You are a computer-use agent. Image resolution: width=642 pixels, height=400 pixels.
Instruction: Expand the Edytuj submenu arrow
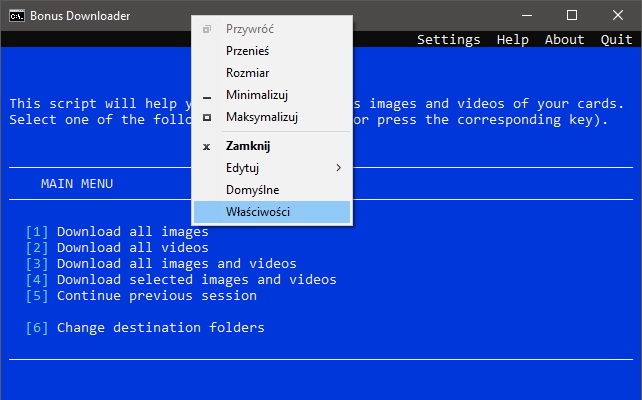(338, 168)
